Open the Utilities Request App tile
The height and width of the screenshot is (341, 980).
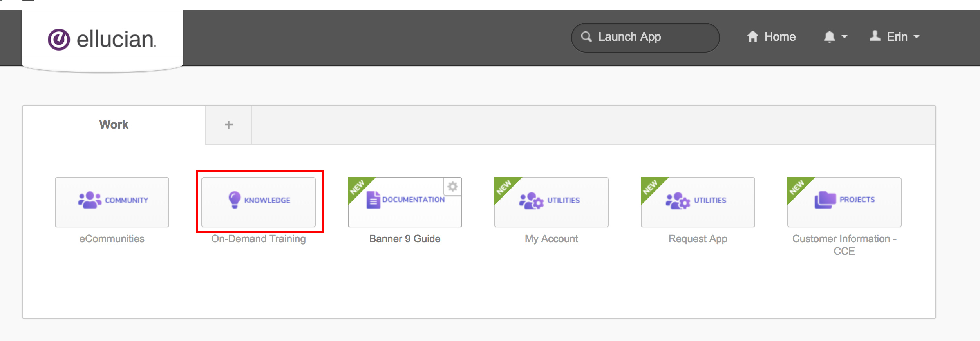pos(698,202)
